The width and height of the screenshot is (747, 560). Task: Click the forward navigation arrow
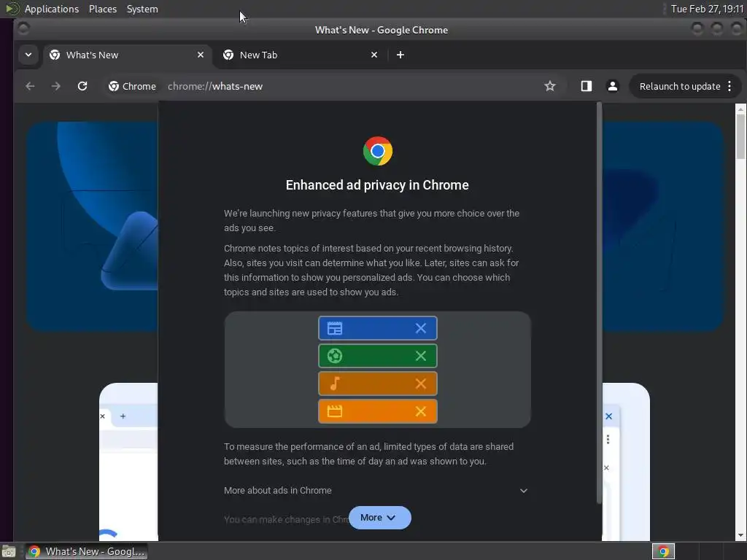pos(55,86)
